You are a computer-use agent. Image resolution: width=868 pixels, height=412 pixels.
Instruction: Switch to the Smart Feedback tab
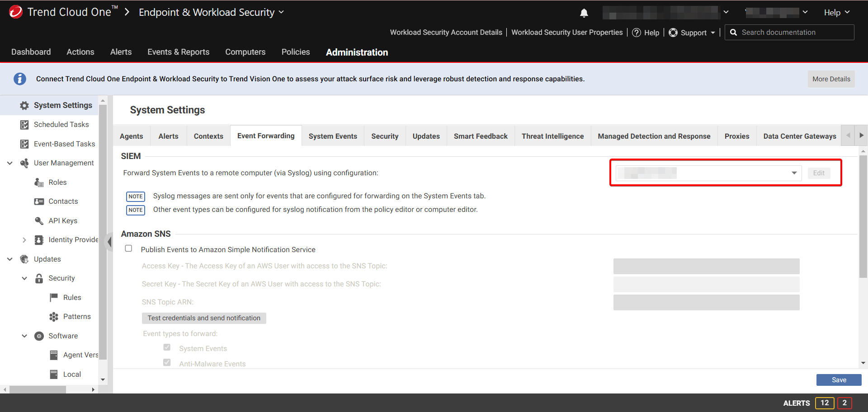coord(481,136)
